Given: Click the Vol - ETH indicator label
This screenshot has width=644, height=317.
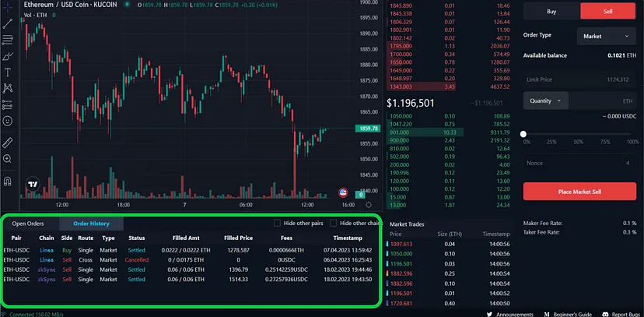Looking at the screenshot, I should tap(34, 16).
